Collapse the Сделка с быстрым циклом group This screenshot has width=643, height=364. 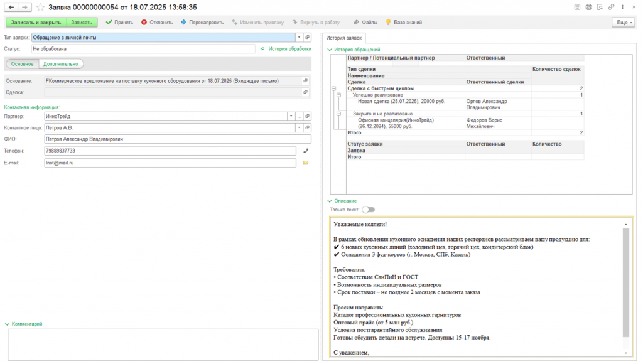click(333, 89)
